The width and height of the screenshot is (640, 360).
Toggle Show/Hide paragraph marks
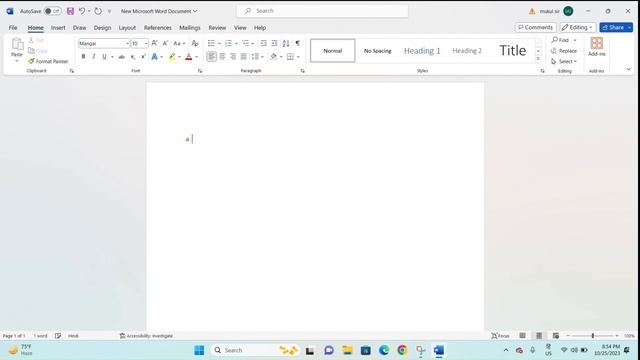point(298,43)
